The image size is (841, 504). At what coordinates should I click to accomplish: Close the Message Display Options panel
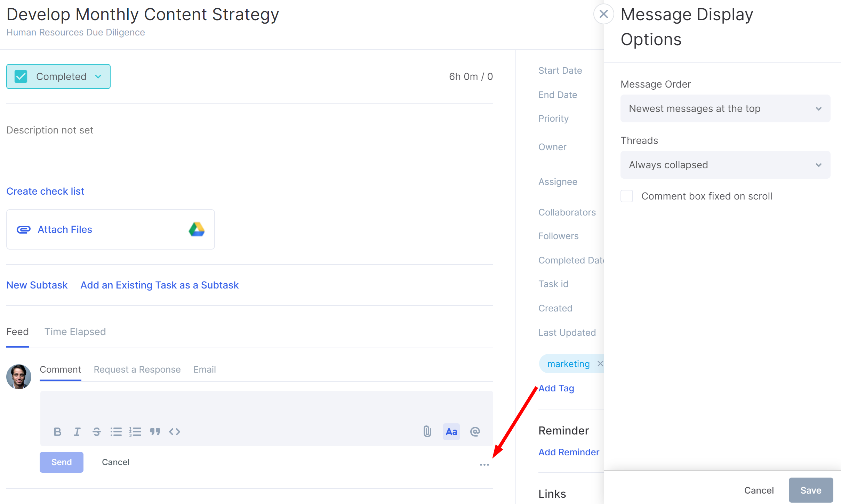(604, 14)
